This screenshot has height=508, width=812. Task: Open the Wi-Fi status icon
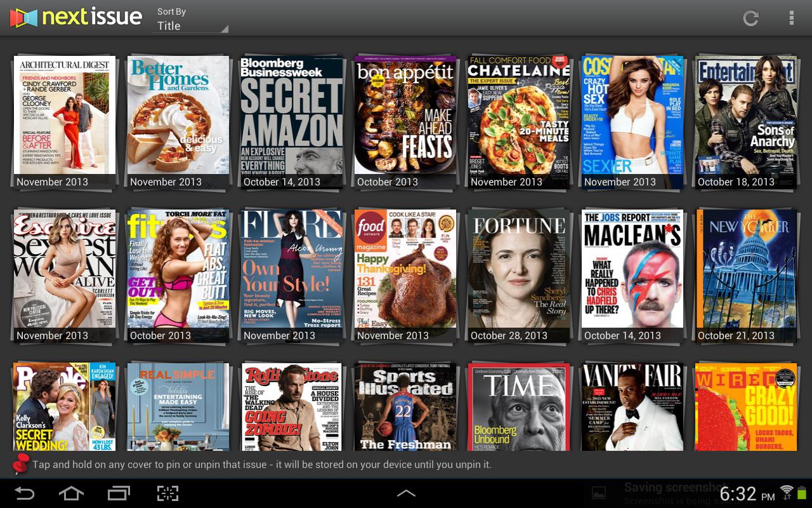(x=787, y=492)
